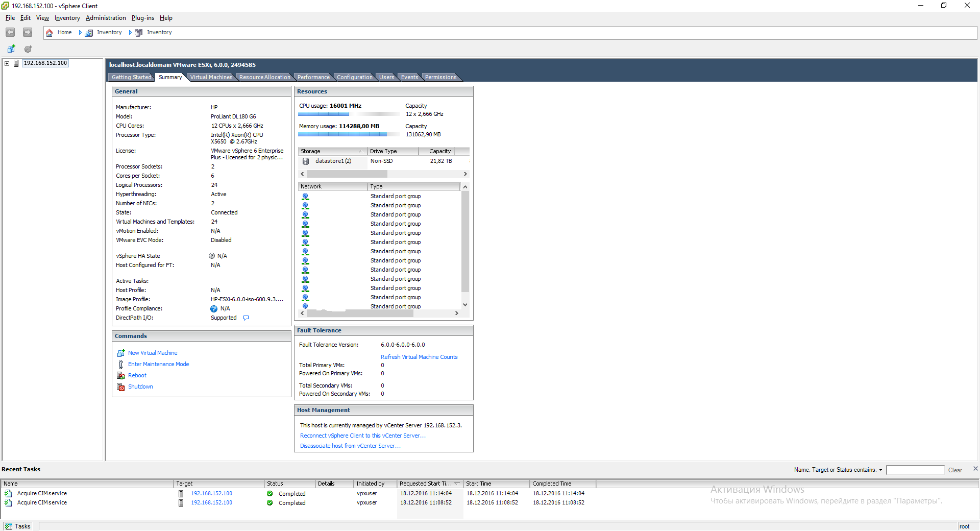Open the File menu

coord(10,18)
